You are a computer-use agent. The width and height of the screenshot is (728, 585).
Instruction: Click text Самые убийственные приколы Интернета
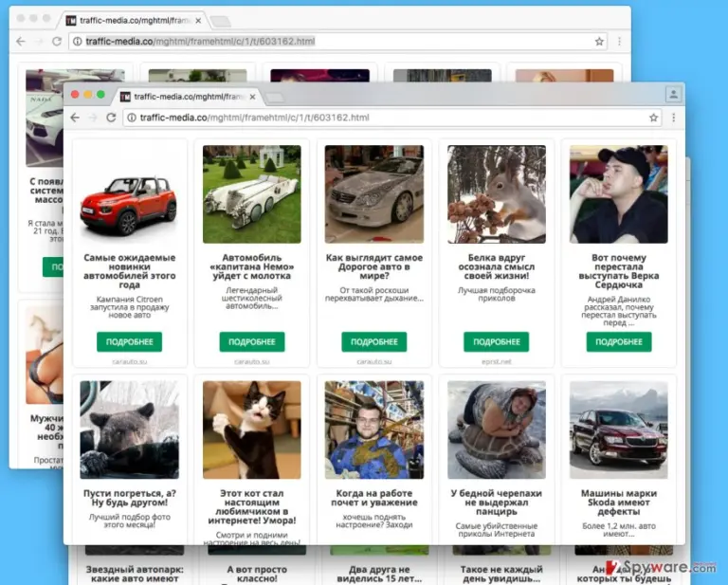click(x=497, y=530)
